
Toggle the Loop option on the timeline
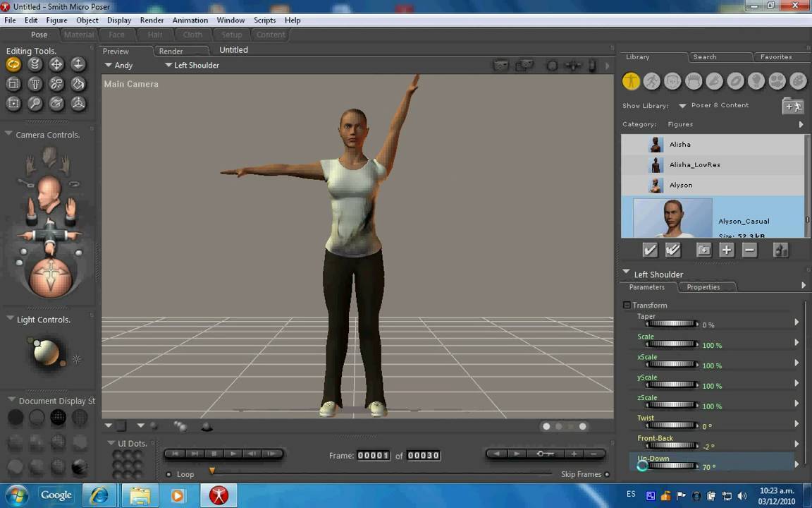(168, 474)
